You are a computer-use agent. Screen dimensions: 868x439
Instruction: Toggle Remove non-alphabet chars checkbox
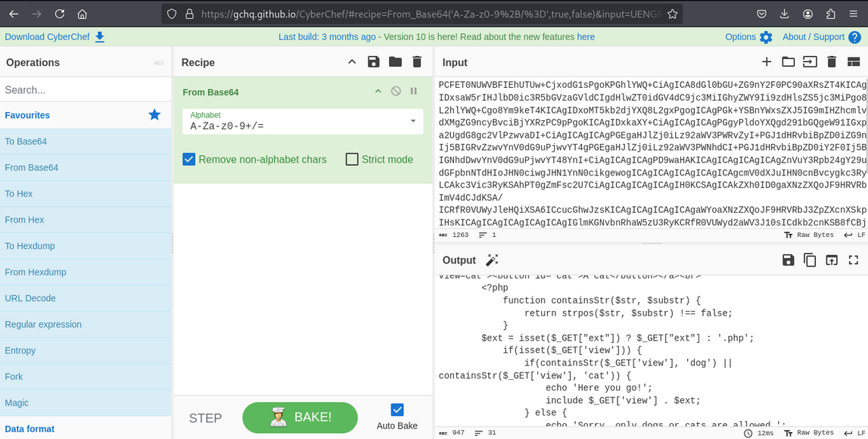pos(189,159)
